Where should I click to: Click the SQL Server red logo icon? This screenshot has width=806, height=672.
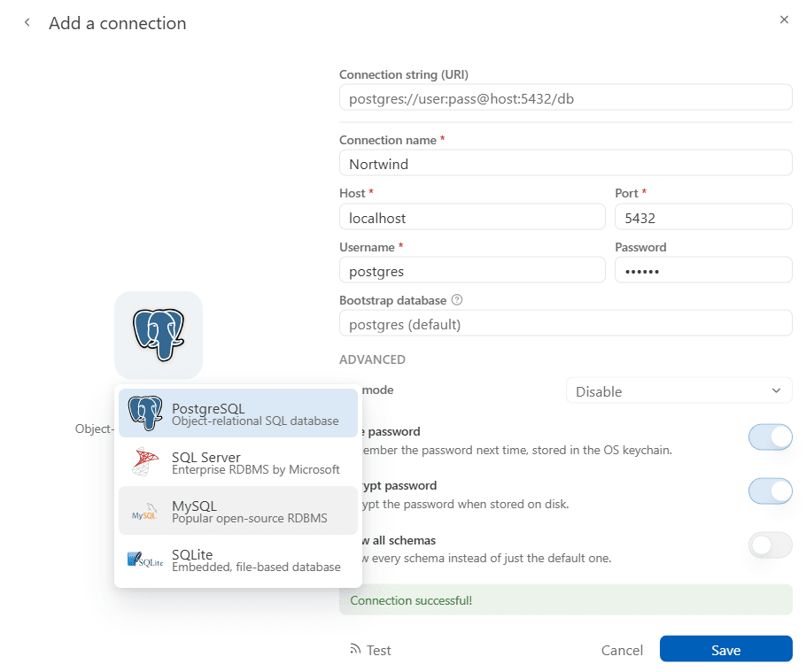(x=145, y=461)
